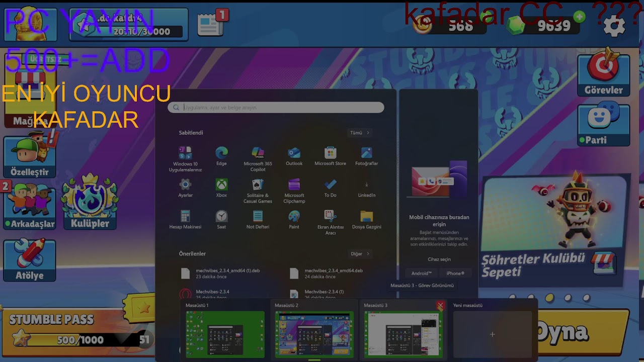Open Microsoft Clipchamp
Screen dimensions: 644x362
(294, 191)
